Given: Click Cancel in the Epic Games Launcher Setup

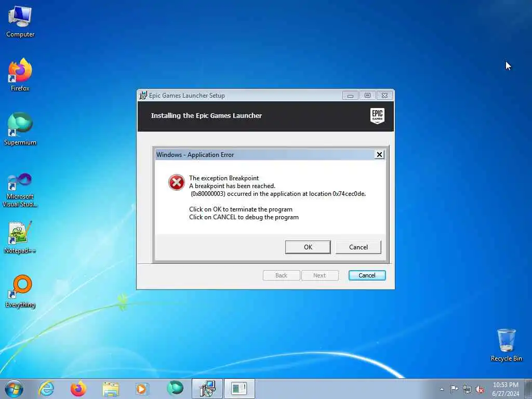Looking at the screenshot, I should click(367, 275).
